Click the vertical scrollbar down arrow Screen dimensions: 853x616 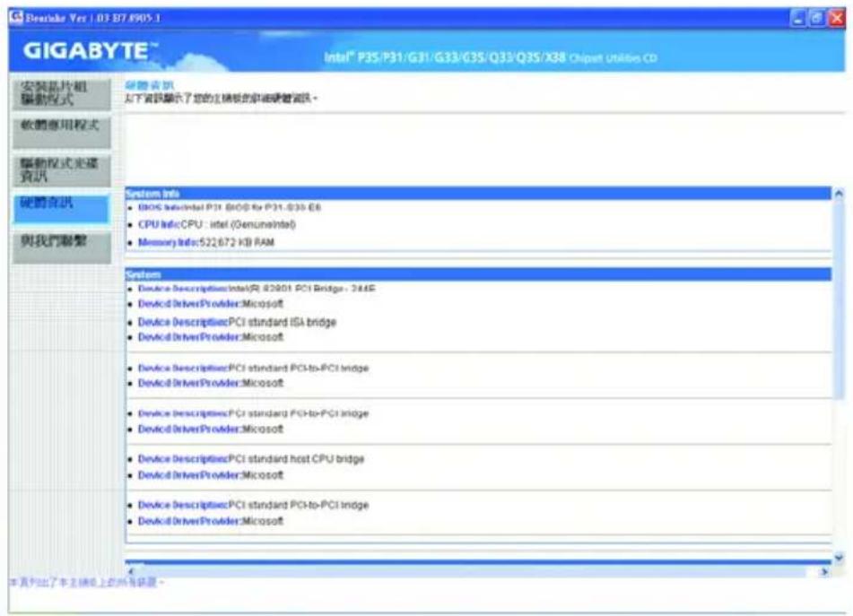(839, 558)
